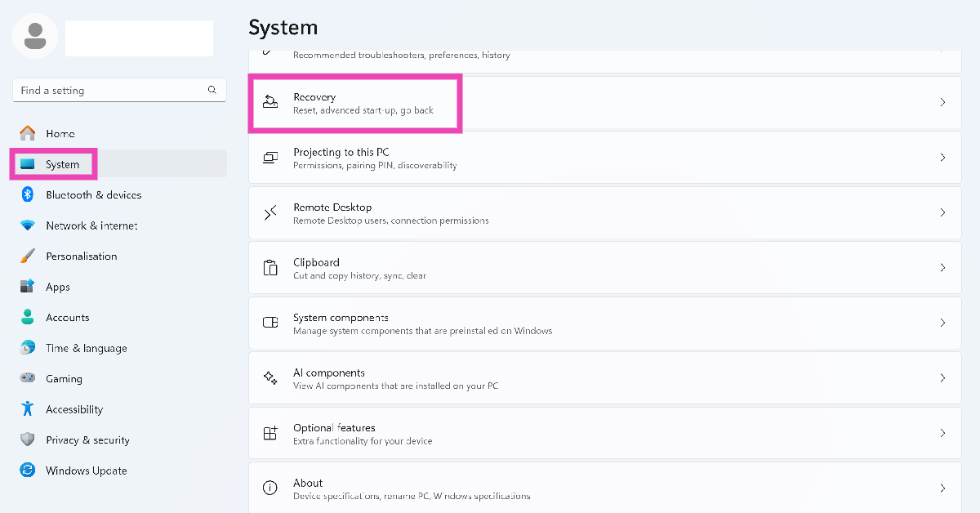Click the Remote Desktop icon
Image resolution: width=980 pixels, height=513 pixels.
point(270,213)
